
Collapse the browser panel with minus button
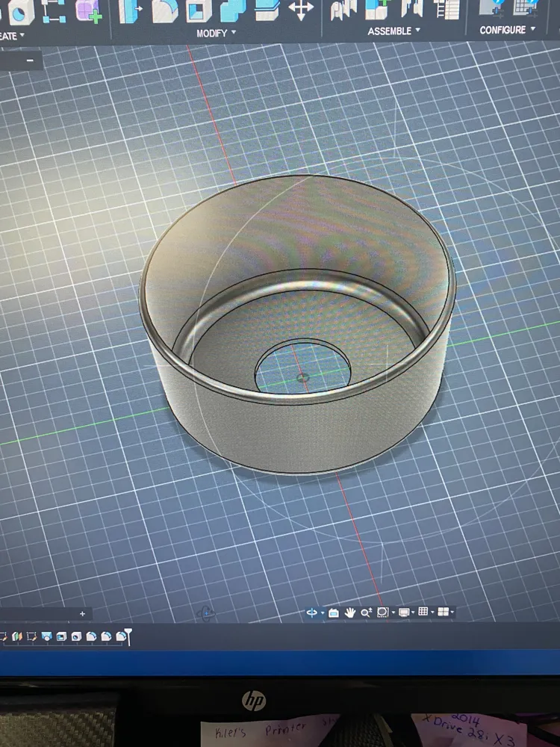click(x=30, y=61)
